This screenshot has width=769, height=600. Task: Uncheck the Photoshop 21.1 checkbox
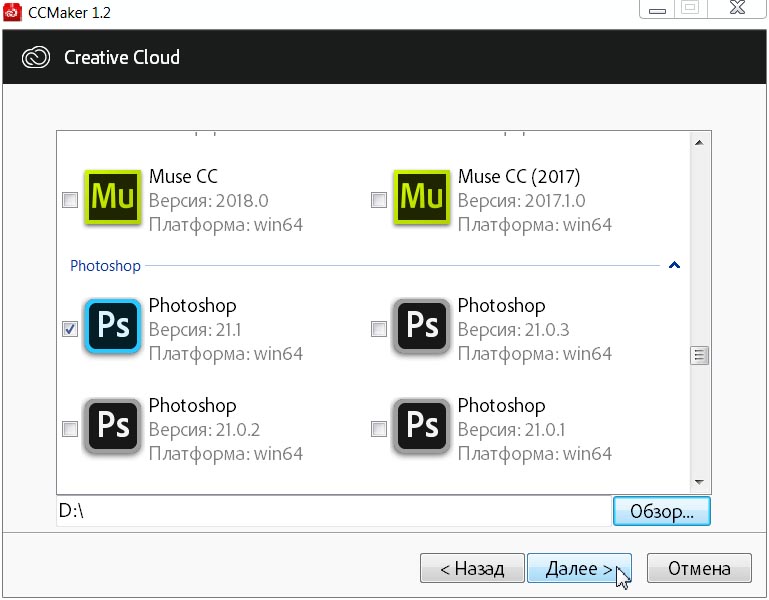(70, 329)
